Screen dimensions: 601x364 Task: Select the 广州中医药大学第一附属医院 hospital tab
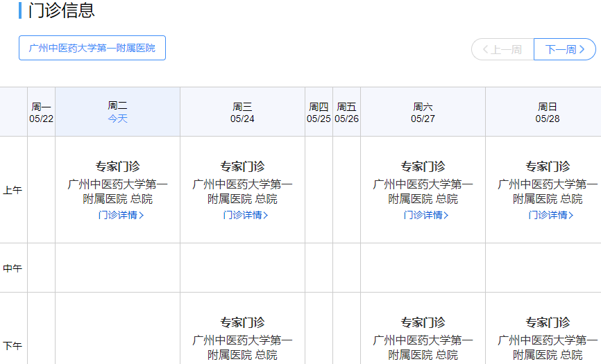92,48
